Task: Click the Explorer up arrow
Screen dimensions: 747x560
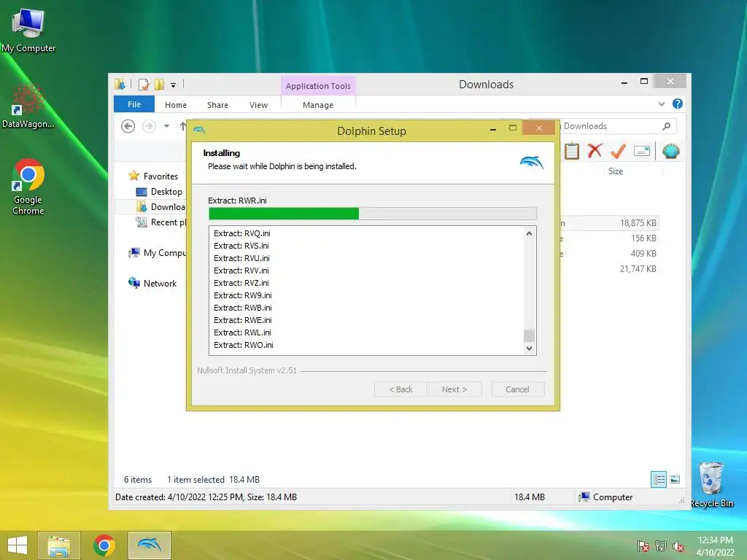Action: (183, 126)
